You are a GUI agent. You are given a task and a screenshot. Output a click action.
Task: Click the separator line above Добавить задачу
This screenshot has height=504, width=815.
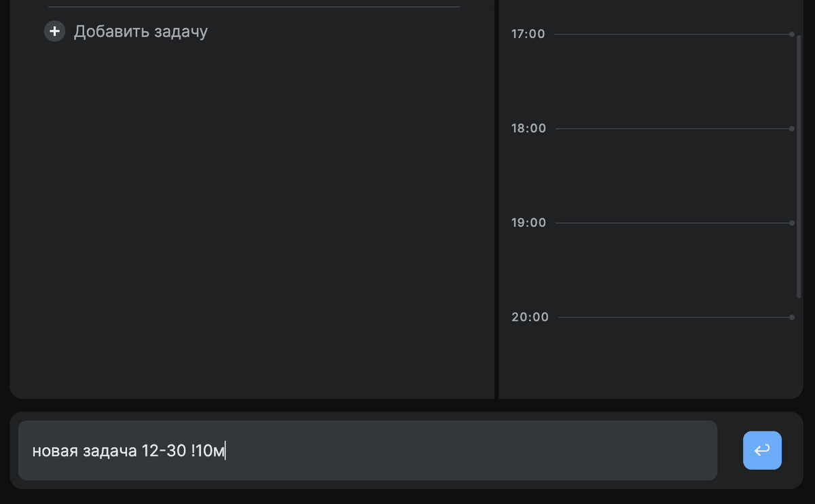point(254,7)
